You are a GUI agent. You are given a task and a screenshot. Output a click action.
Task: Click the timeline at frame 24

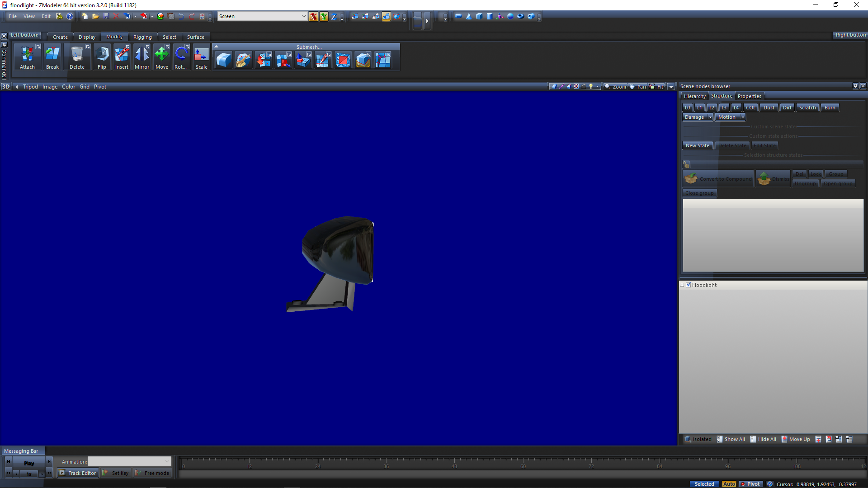(x=318, y=463)
